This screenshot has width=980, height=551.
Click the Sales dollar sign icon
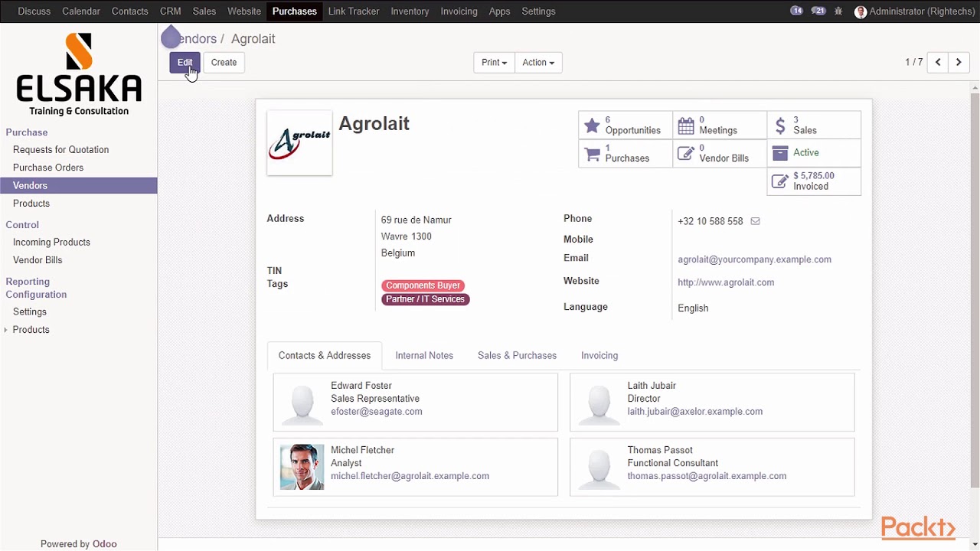click(780, 126)
